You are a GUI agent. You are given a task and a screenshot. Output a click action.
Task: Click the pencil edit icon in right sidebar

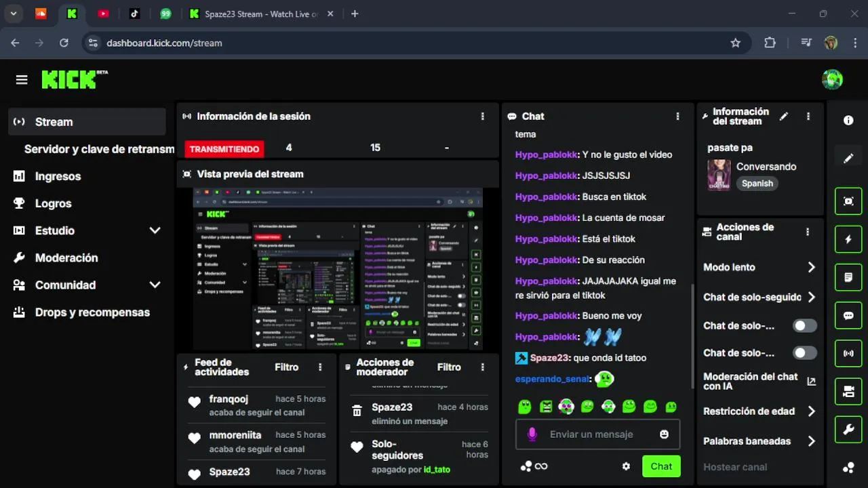848,159
